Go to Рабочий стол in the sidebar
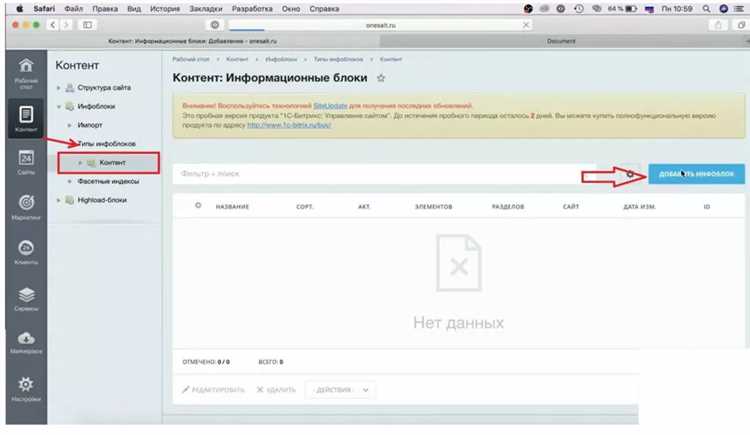The image size is (750, 435). 26,74
